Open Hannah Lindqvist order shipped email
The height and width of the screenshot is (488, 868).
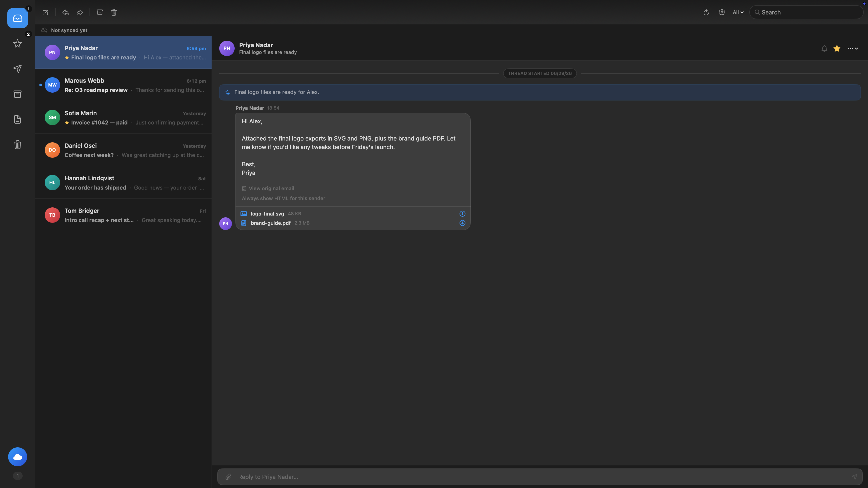[123, 183]
